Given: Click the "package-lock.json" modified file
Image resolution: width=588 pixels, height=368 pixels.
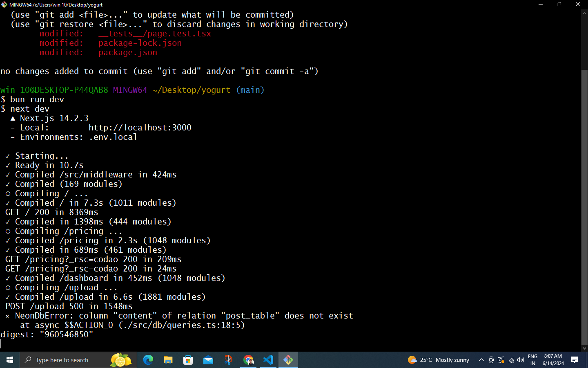Looking at the screenshot, I should pos(140,43).
